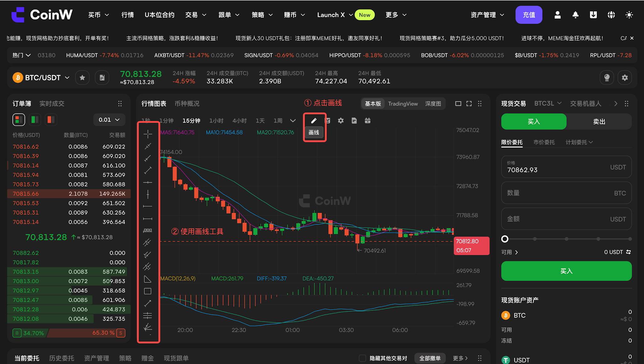This screenshot has height=364, width=644.
Task: Open chart settings gear in chart toolbar
Action: click(341, 121)
